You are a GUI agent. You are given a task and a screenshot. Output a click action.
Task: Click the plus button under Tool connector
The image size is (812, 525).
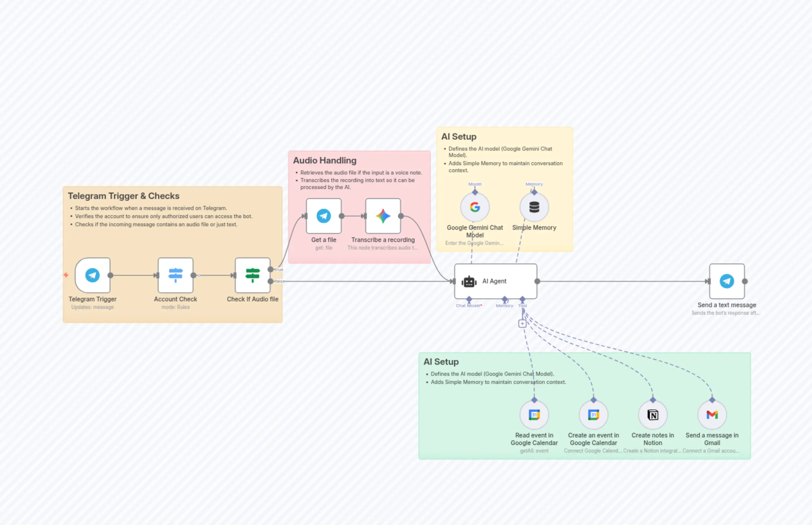pos(522,323)
